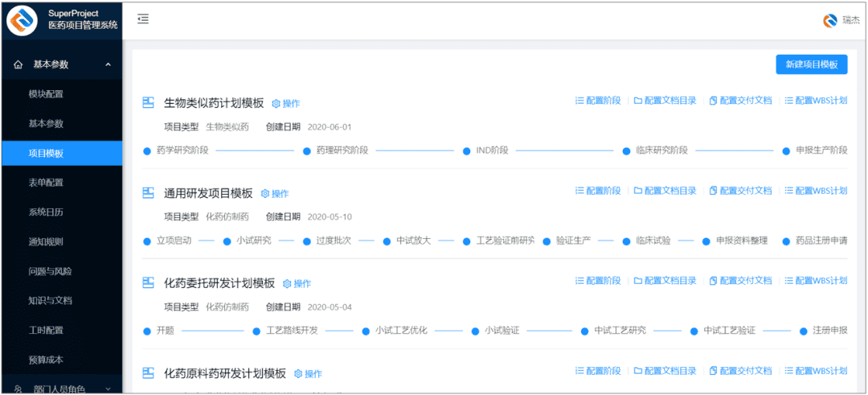This screenshot has height=395, width=868.
Task: Collapse the 基本参数 menu group chevron
Action: coord(108,65)
